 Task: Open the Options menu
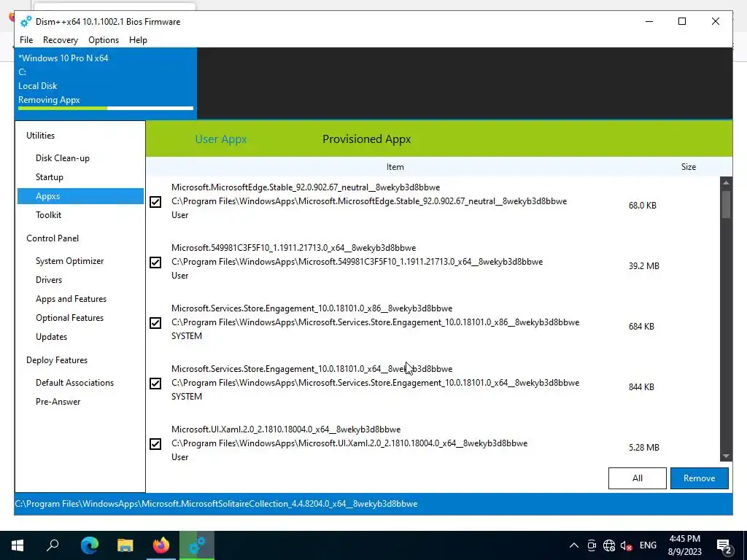[x=104, y=40]
